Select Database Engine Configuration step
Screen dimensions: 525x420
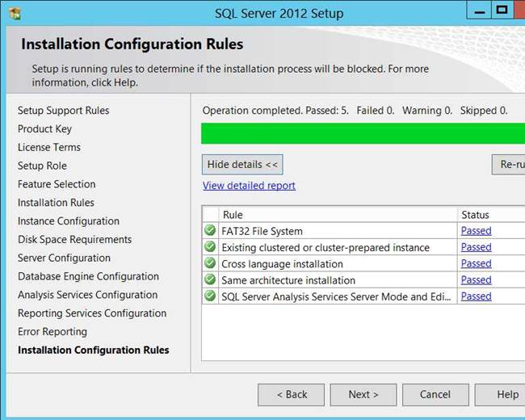(x=88, y=276)
